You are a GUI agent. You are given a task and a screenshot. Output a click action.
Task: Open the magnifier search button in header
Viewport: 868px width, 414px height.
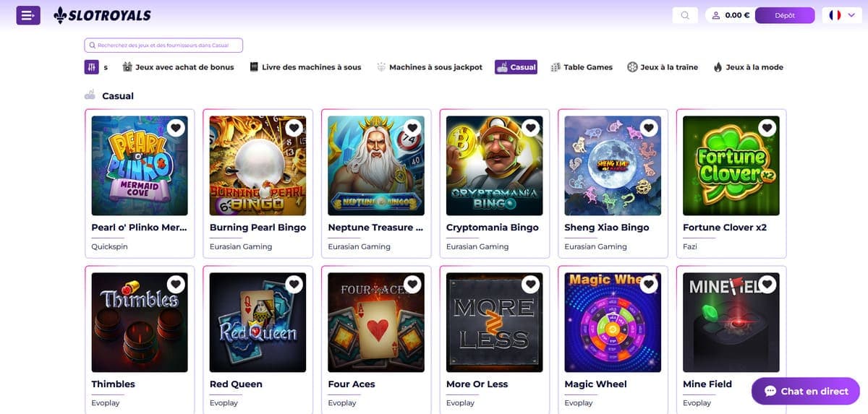click(684, 15)
